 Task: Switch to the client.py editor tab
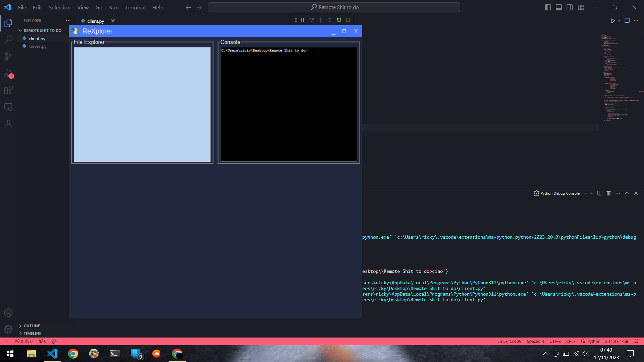pos(95,21)
